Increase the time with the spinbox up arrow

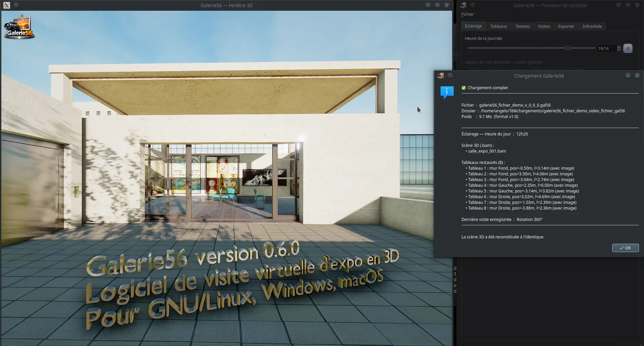click(619, 47)
